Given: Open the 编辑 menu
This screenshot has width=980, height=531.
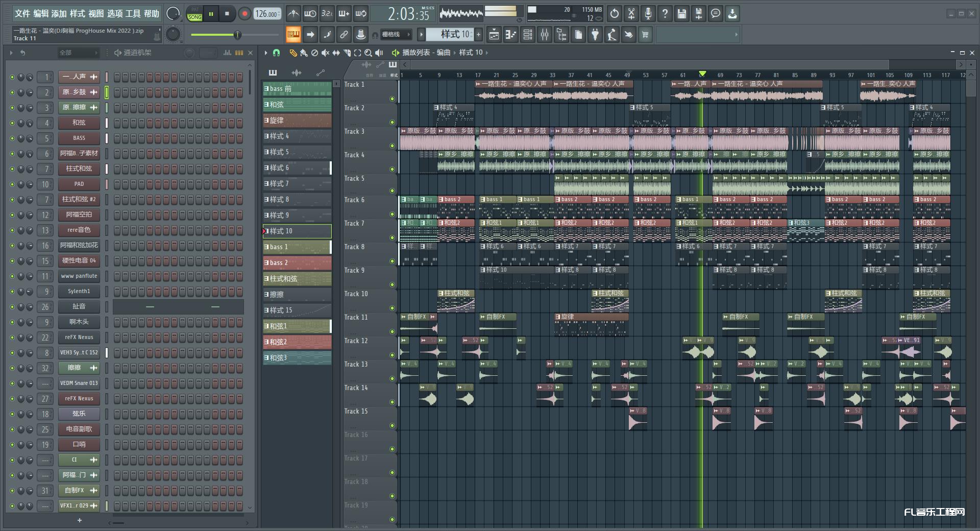Looking at the screenshot, I should 41,14.
